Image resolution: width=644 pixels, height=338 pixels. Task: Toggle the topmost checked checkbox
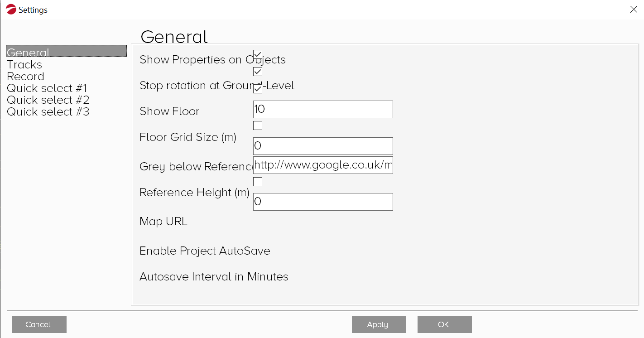tap(258, 54)
